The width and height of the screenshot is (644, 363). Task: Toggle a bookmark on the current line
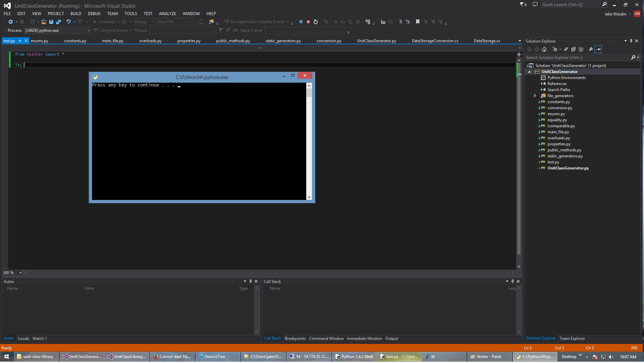pyautogui.click(x=417, y=21)
